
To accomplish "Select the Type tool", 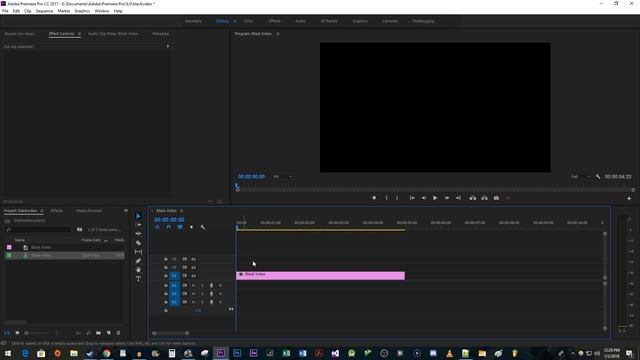I will (138, 279).
